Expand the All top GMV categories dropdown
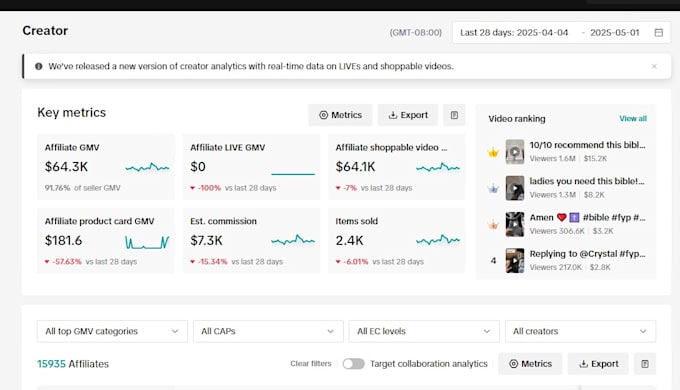 pos(112,331)
